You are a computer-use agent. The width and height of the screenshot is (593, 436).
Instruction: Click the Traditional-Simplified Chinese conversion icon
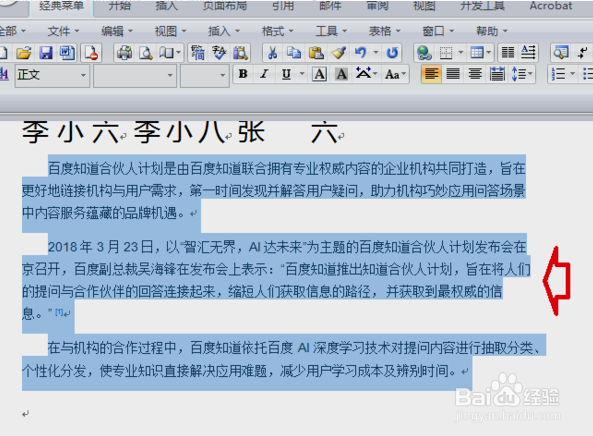197,53
